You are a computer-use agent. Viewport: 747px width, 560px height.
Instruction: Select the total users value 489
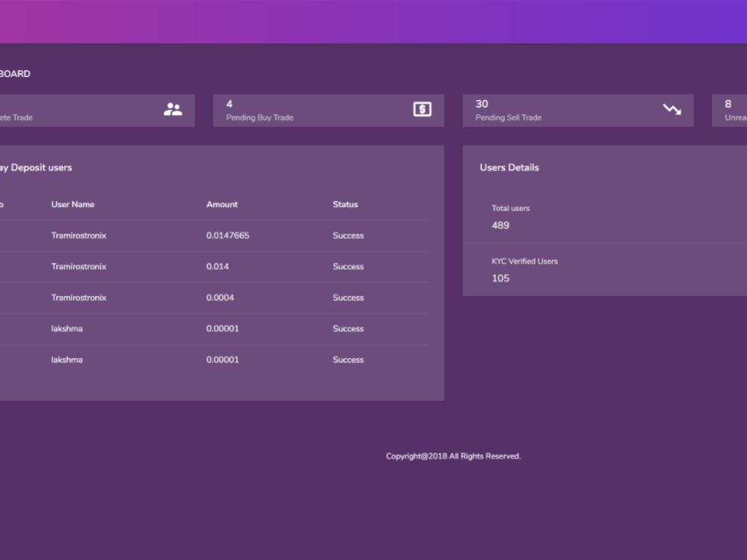500,225
